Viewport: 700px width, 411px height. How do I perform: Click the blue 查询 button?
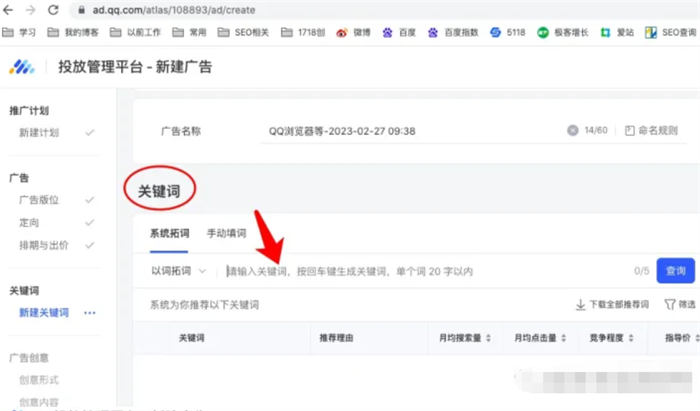click(x=674, y=270)
